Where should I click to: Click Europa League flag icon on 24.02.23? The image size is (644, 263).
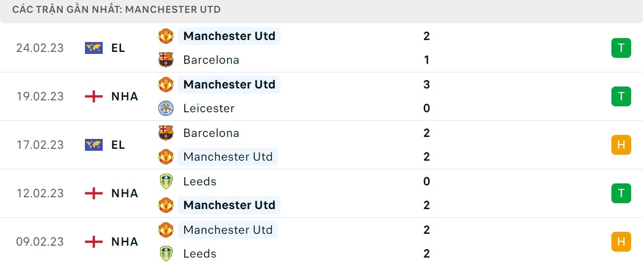pos(94,48)
